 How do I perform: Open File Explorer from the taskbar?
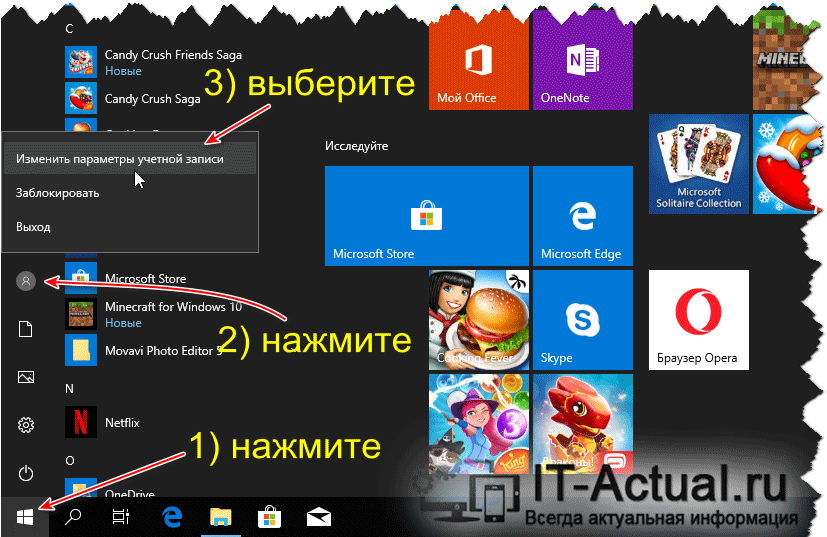[220, 517]
